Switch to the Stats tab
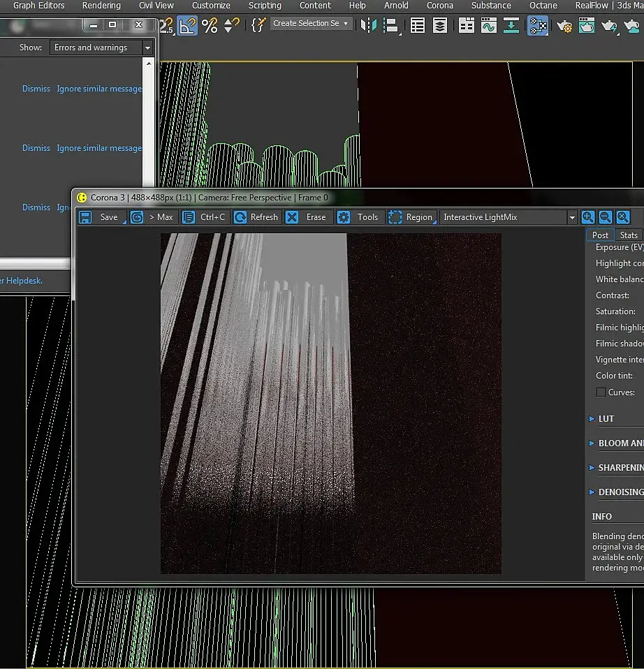This screenshot has height=669, width=644. click(x=629, y=235)
